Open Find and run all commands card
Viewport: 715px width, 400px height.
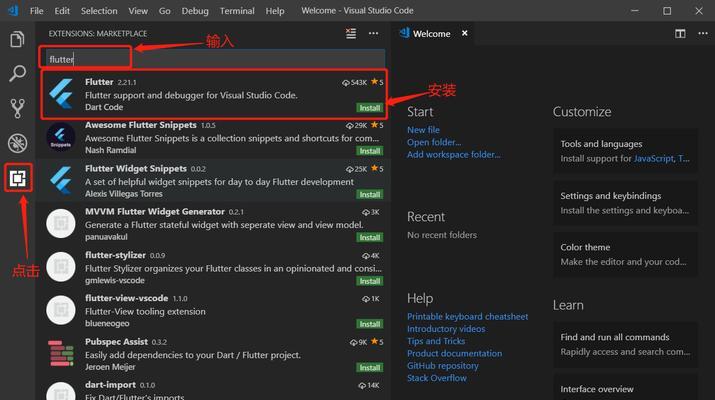[x=625, y=344]
